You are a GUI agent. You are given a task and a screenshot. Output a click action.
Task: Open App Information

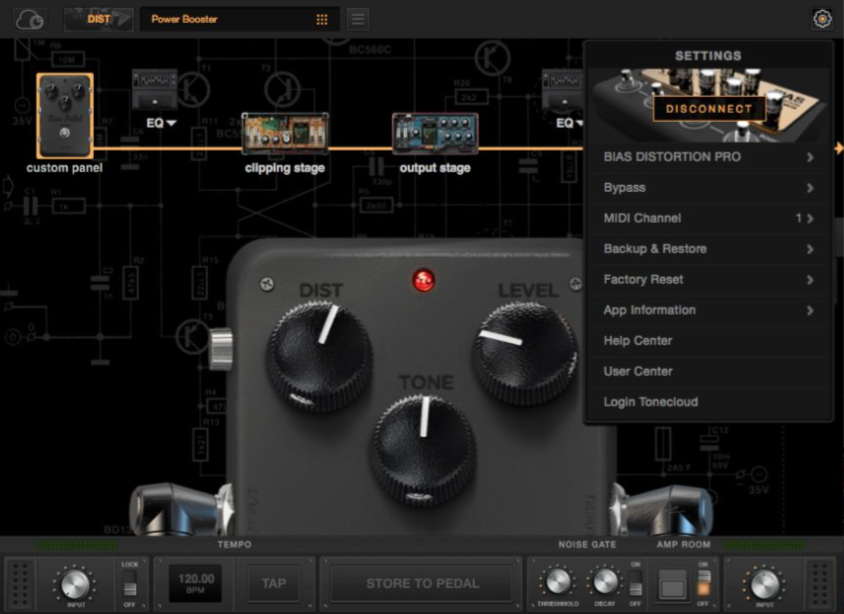(708, 310)
